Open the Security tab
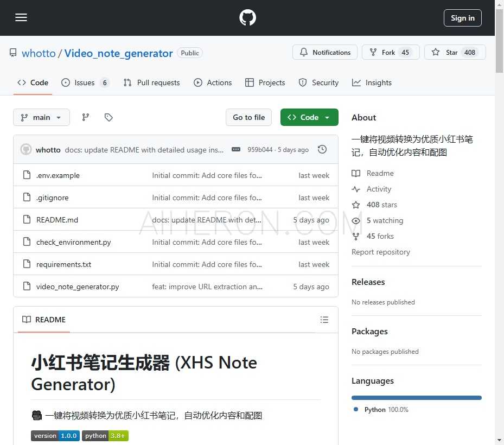The width and height of the screenshot is (504, 445). click(x=318, y=82)
